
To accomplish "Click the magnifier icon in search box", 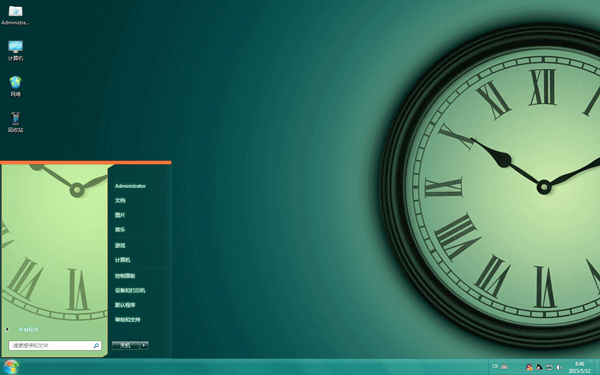I will click(x=96, y=346).
